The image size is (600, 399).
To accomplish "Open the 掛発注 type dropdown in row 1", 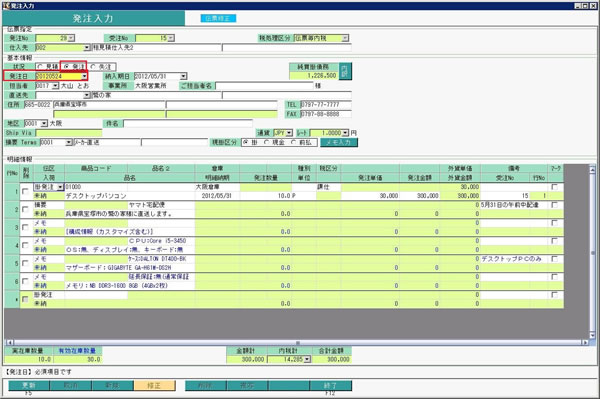I will point(60,187).
